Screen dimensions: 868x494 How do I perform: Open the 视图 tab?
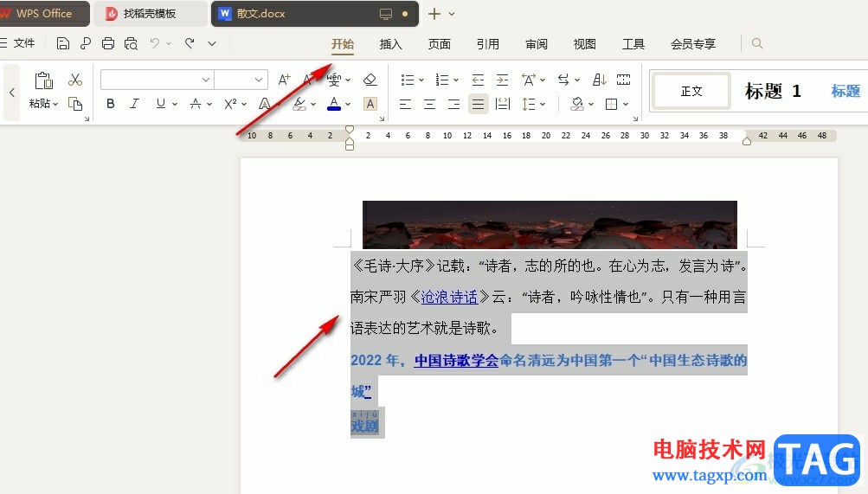point(584,44)
